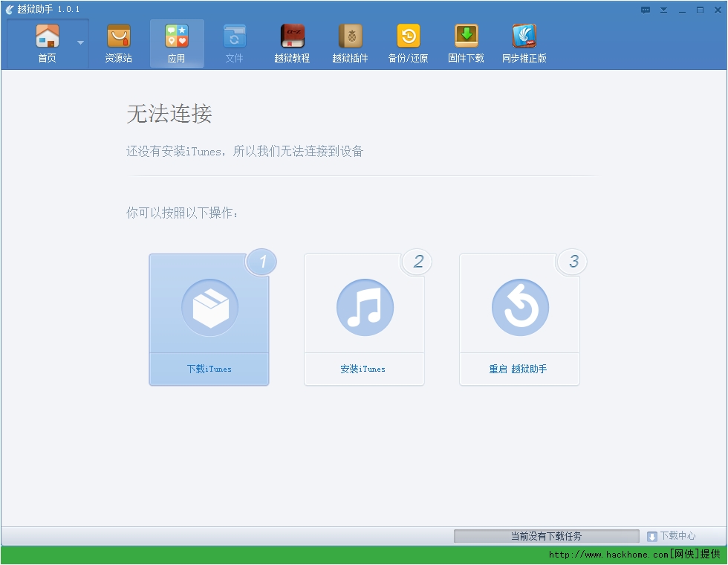The image size is (728, 565).
Task: Open 同步推正版 app icon
Action: coord(524,44)
